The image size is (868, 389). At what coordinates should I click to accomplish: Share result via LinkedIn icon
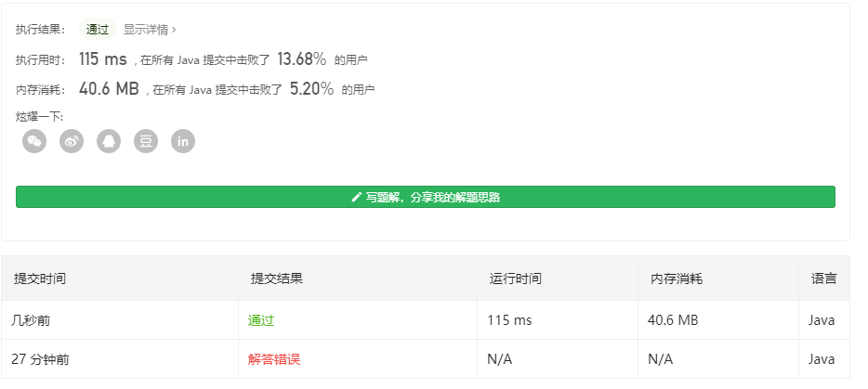point(183,141)
